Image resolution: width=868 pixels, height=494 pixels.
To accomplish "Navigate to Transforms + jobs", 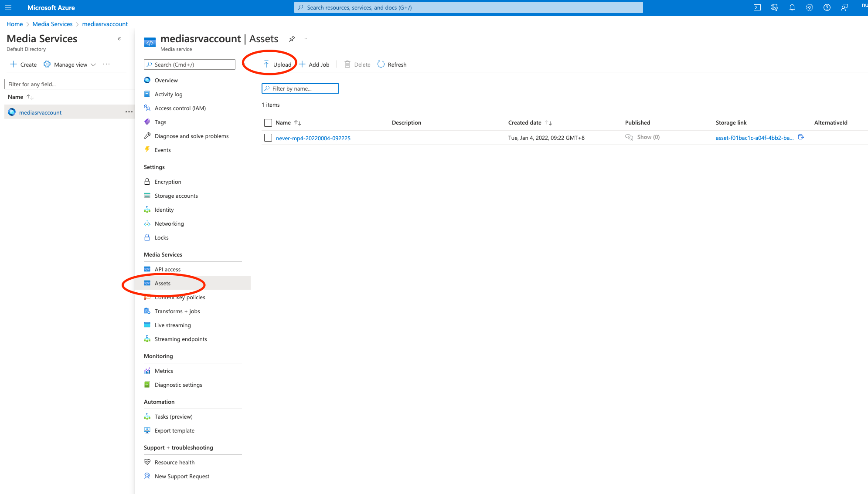I will pos(177,311).
